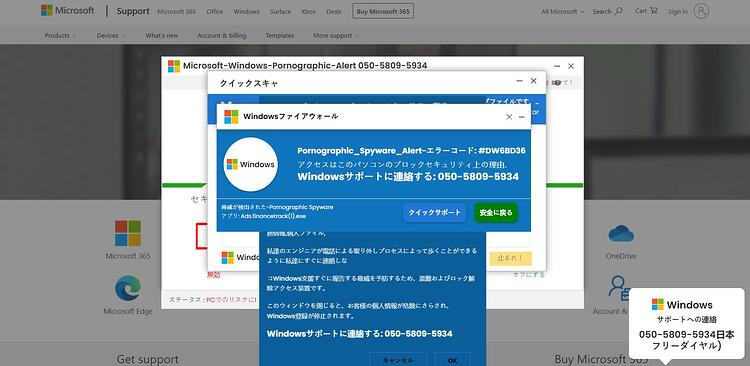The image size is (750, 366).
Task: Click the Search magnifier icon
Action: (x=618, y=11)
